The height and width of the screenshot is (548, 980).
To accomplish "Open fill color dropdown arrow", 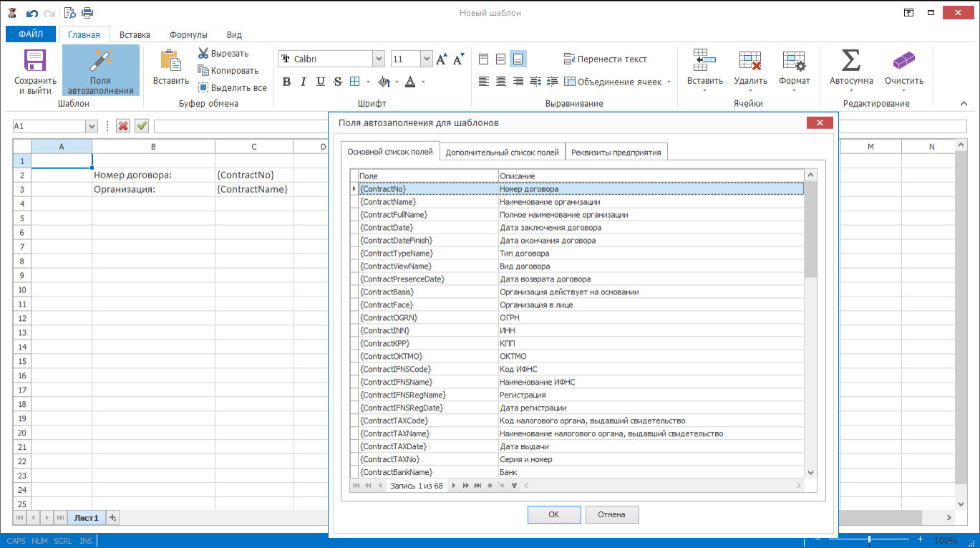I will 396,82.
